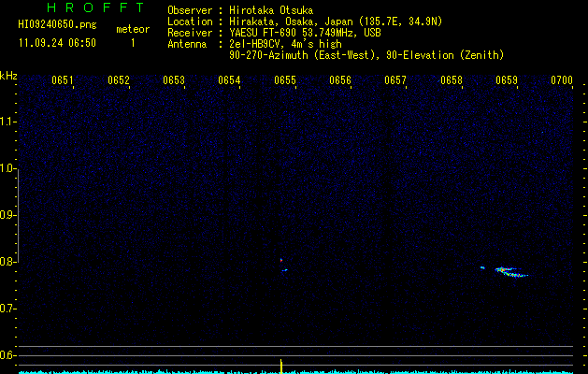Click the 0651 time marker
Viewport: 588px width, 374px height.
[63, 80]
